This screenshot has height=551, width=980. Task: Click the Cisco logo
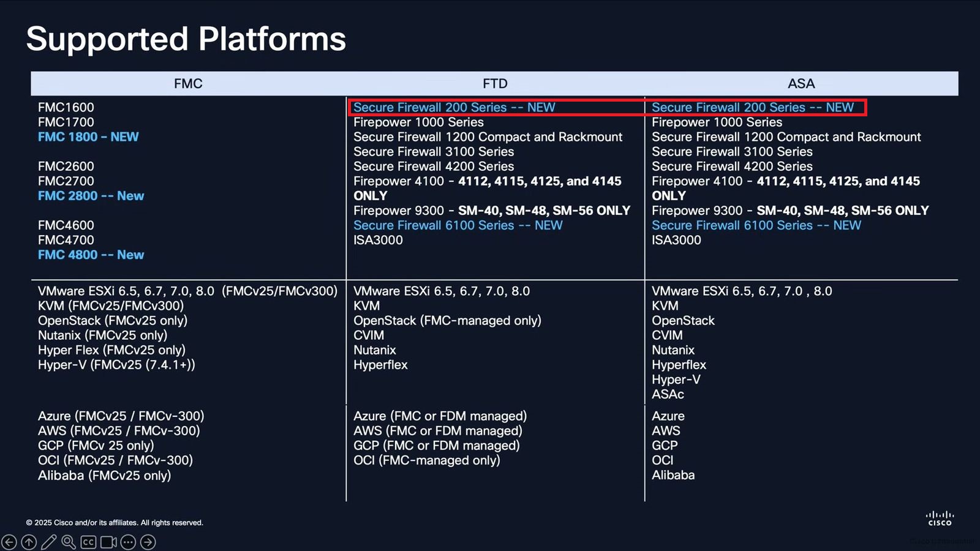point(940,518)
